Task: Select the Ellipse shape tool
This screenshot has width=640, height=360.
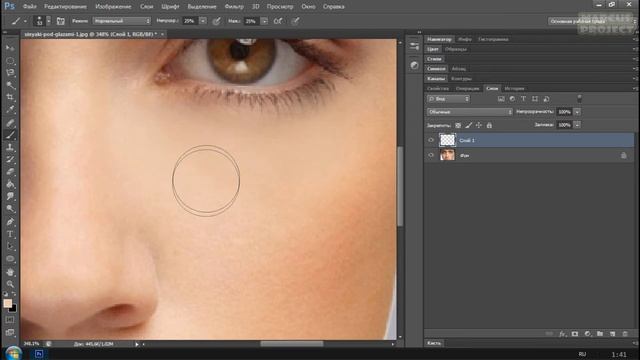Action: [10, 259]
